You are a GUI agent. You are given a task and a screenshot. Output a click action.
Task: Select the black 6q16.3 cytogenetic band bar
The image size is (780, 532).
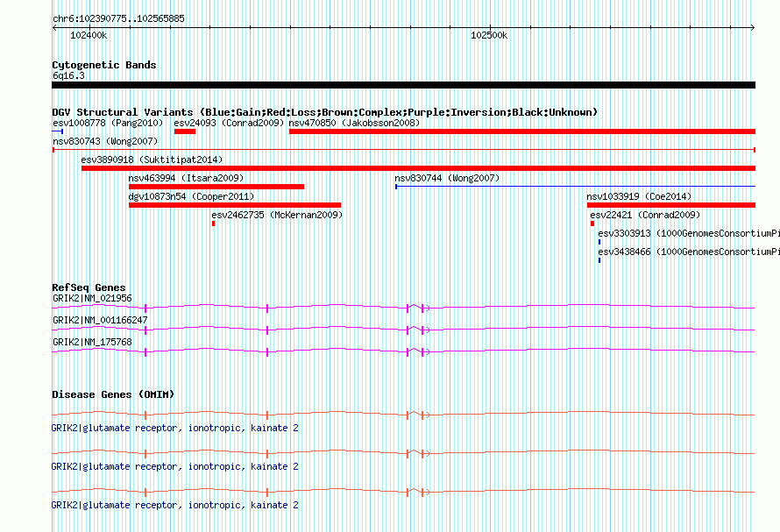(x=403, y=85)
